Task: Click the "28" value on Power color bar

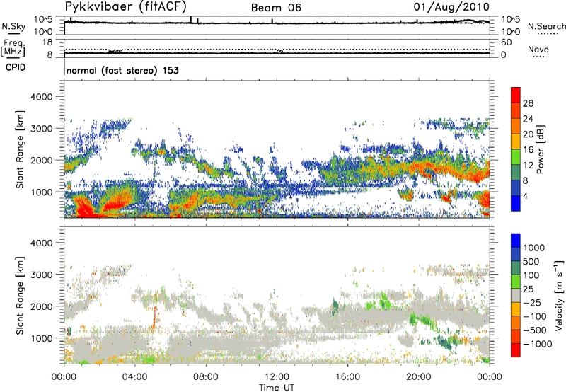Action: [528, 103]
